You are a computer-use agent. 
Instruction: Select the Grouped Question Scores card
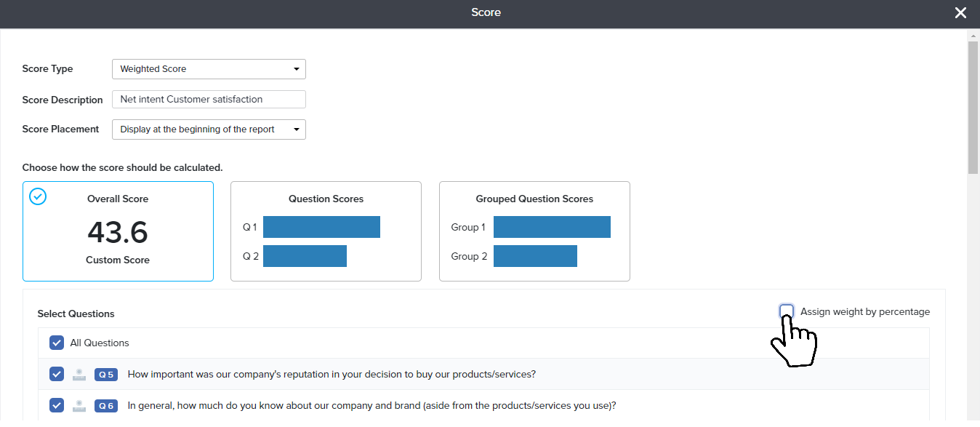click(534, 231)
